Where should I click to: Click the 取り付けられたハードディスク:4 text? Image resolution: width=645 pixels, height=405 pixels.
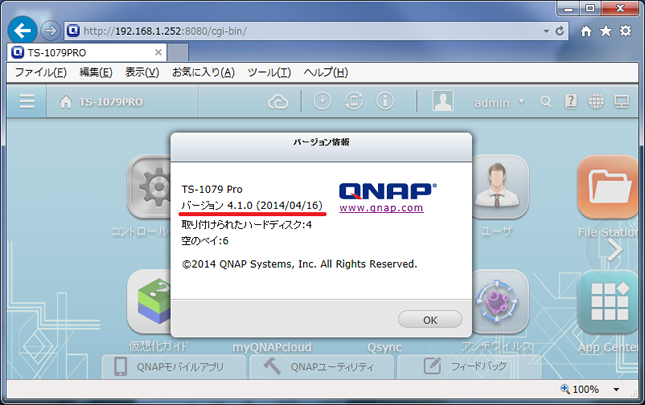246,225
